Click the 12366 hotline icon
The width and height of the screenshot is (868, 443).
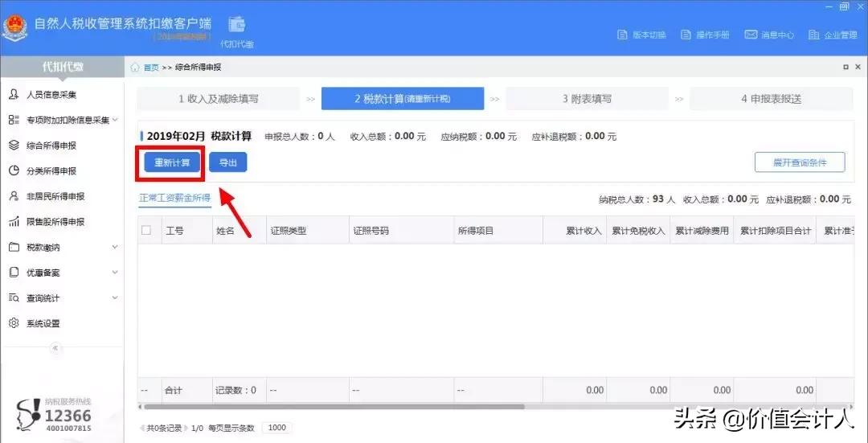point(27,414)
